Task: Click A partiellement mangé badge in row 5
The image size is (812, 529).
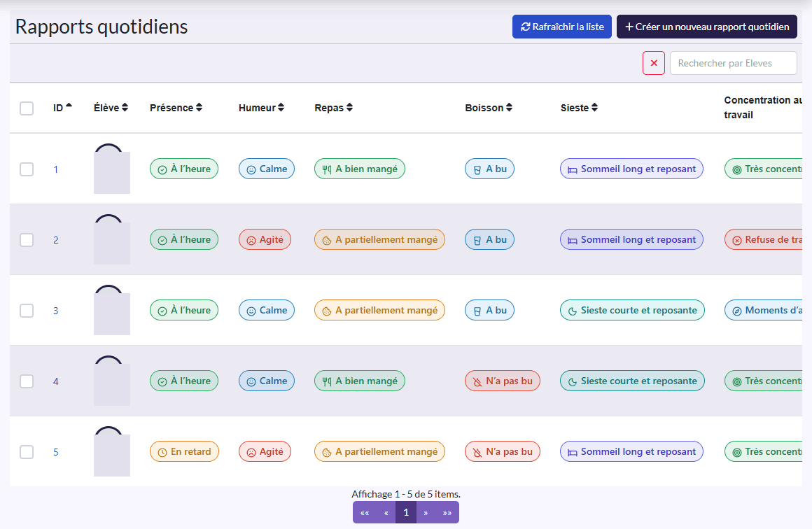Action: pyautogui.click(x=379, y=451)
